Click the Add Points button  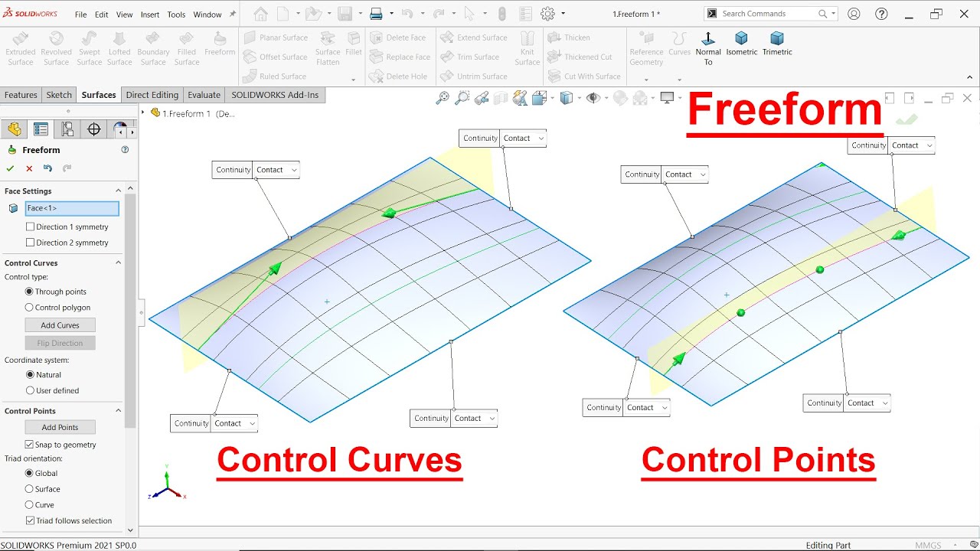point(60,427)
